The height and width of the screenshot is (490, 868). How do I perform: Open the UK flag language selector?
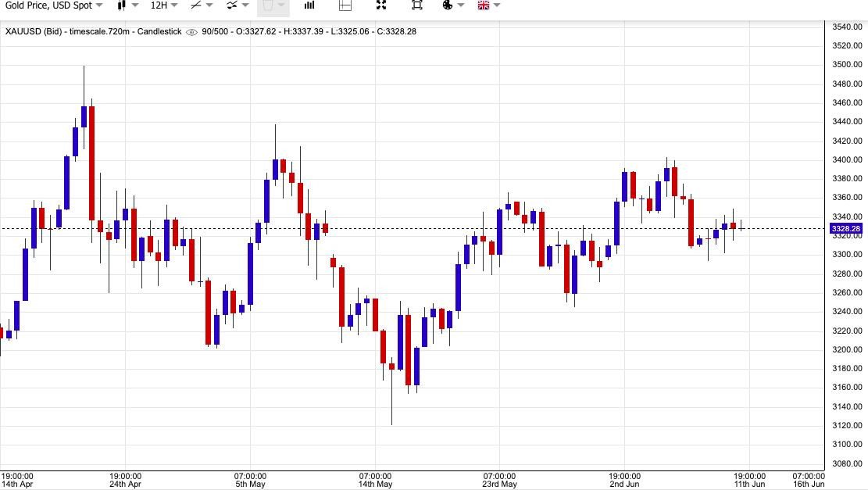coord(483,5)
